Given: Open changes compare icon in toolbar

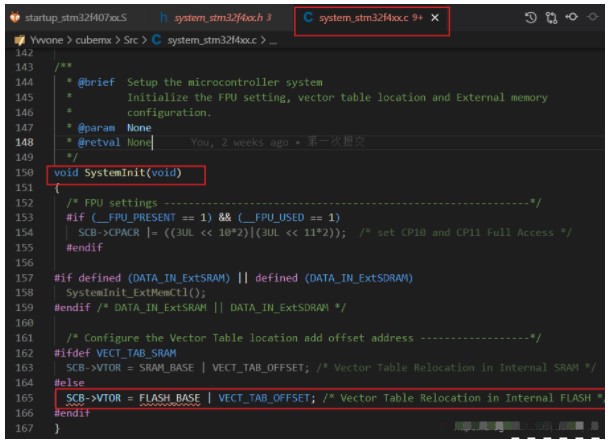Looking at the screenshot, I should coord(551,18).
